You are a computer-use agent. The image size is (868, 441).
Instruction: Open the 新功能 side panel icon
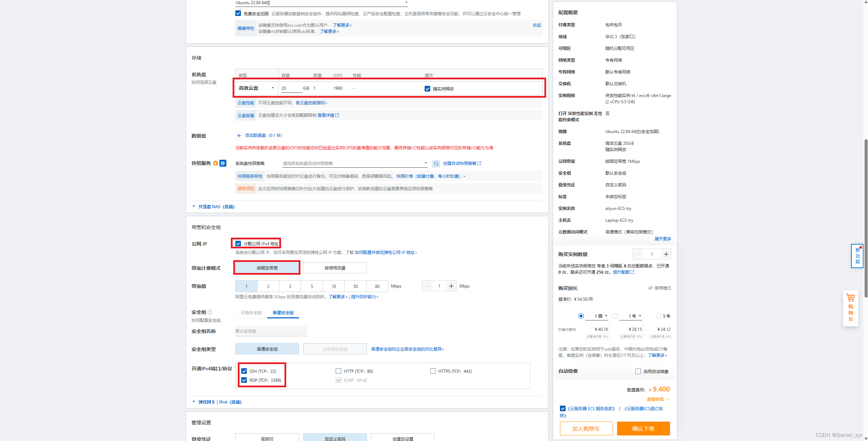[857, 256]
